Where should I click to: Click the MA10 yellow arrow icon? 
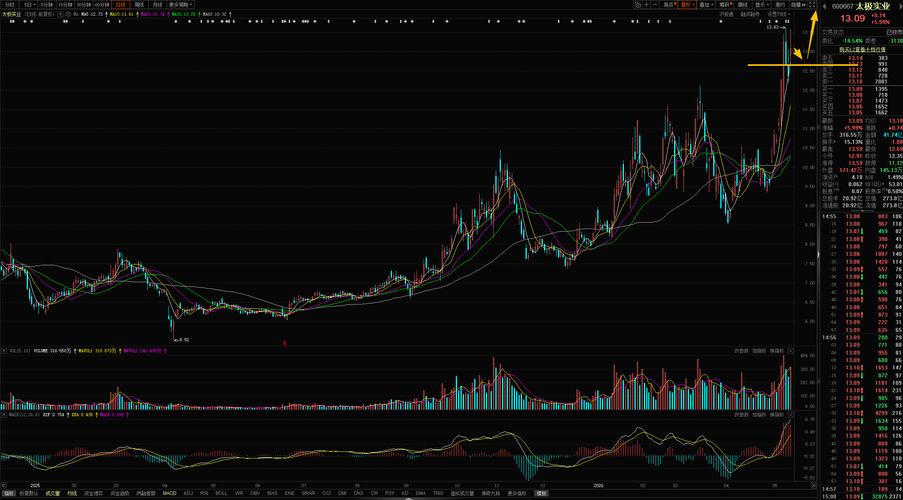[137, 14]
